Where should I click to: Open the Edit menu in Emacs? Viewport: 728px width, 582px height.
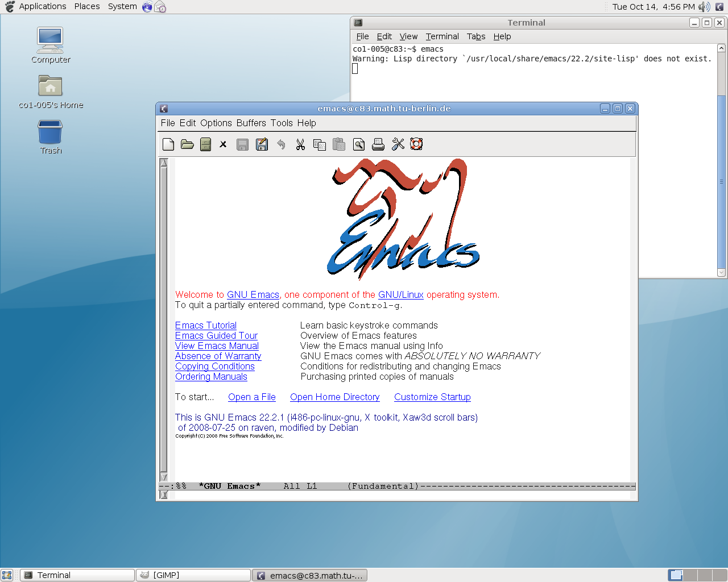(188, 123)
